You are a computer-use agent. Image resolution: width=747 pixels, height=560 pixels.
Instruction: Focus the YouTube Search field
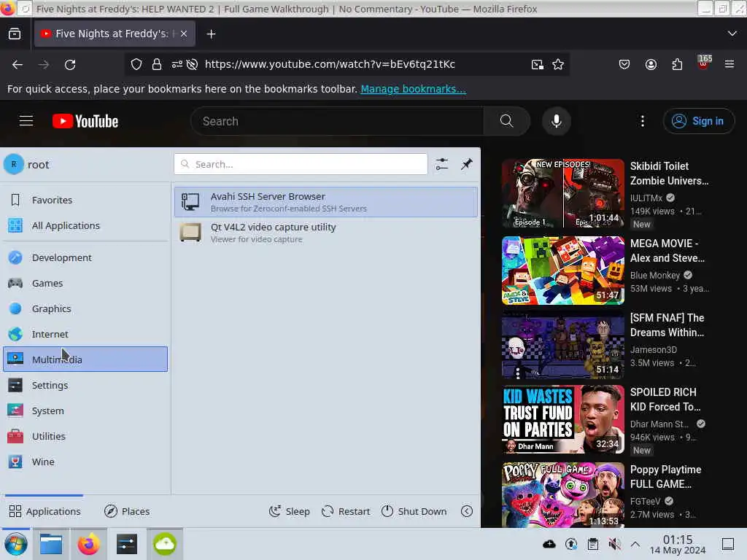tap(337, 121)
